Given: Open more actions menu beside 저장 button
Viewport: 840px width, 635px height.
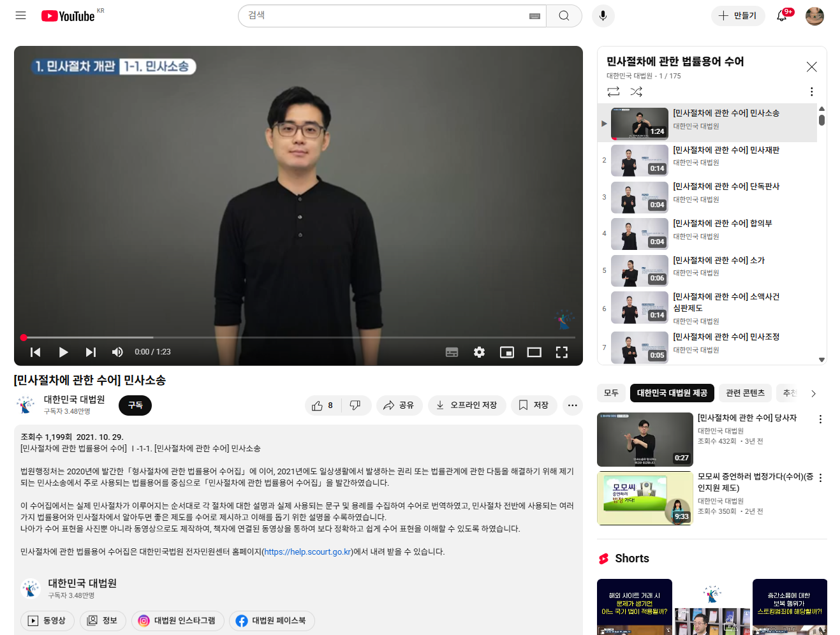Looking at the screenshot, I should [x=572, y=405].
